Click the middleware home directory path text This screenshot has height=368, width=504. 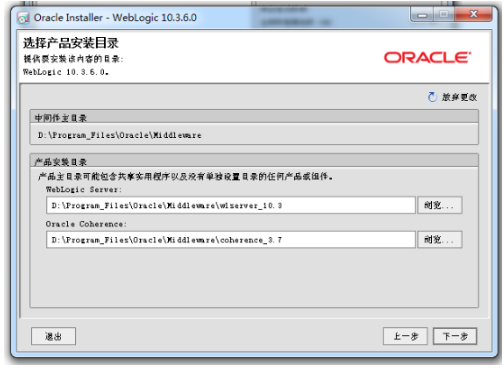pyautogui.click(x=120, y=135)
